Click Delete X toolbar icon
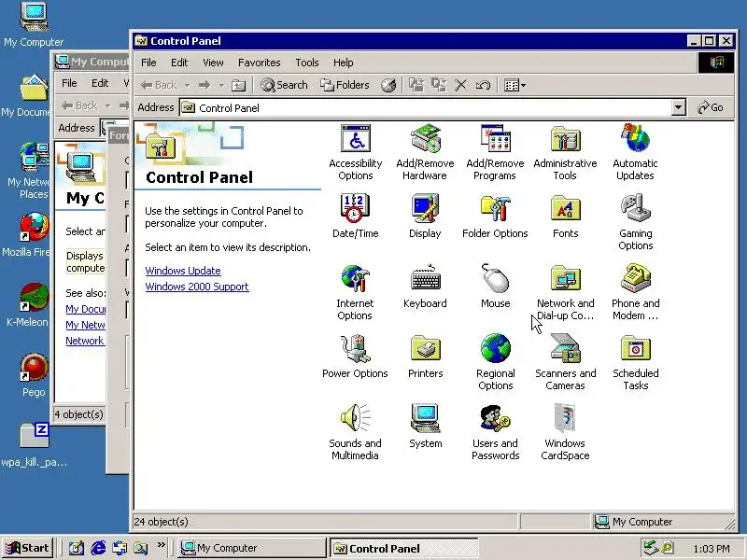Screen dimensions: 747x560 tap(460, 85)
